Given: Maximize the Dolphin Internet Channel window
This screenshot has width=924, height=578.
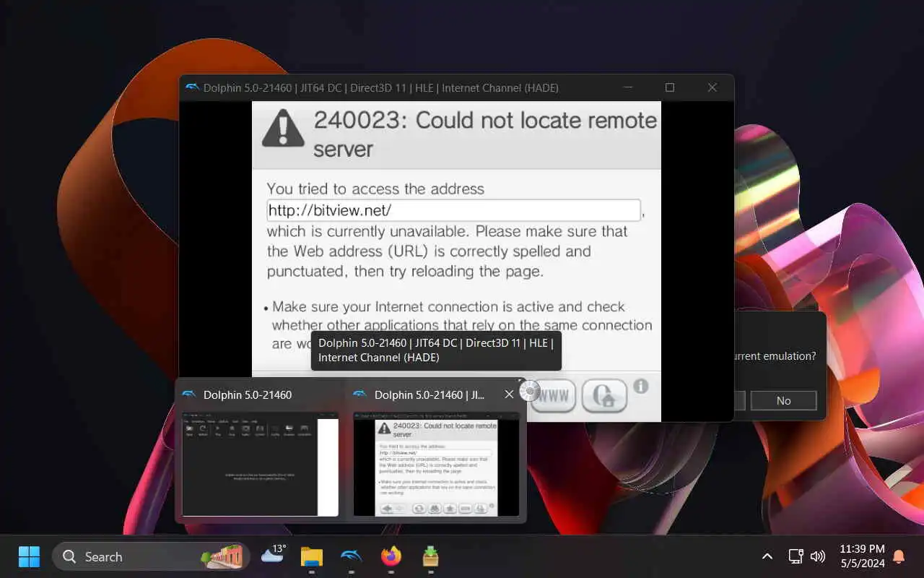Looking at the screenshot, I should pyautogui.click(x=669, y=87).
